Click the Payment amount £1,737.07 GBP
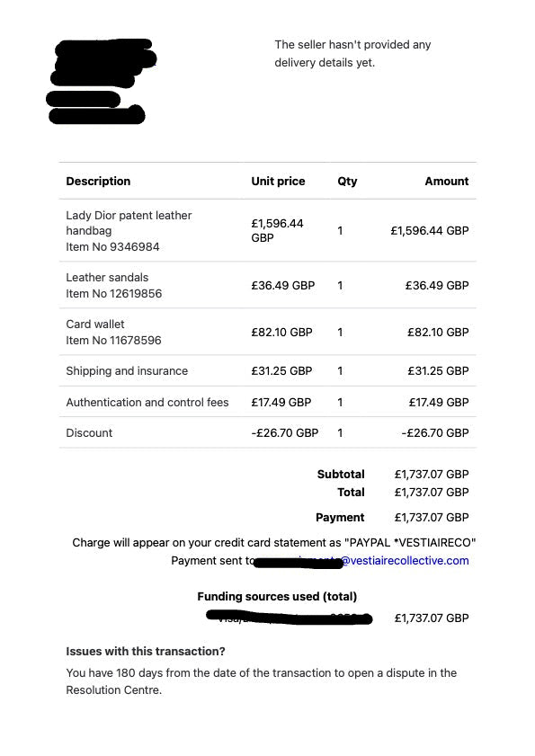The image size is (535, 756). 432,518
